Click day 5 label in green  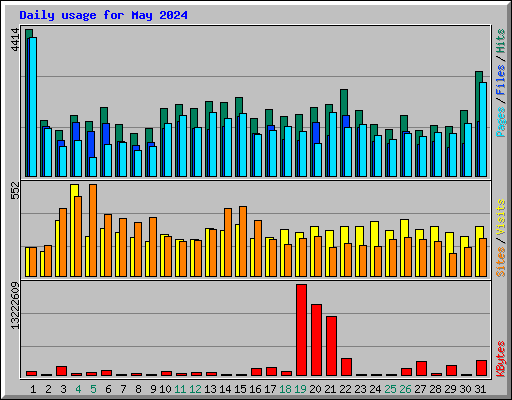click(93, 389)
